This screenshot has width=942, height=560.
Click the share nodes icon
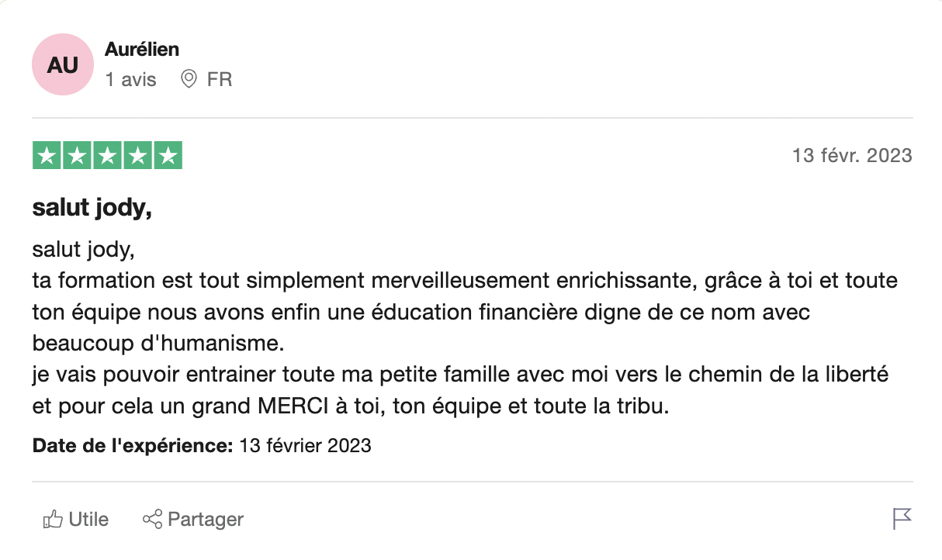coord(152,519)
